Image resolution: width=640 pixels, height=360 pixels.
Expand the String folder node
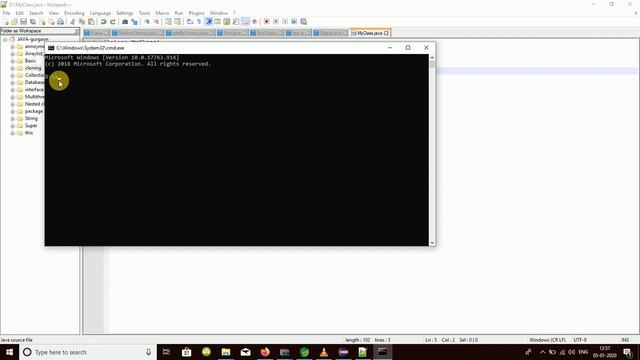[13, 118]
